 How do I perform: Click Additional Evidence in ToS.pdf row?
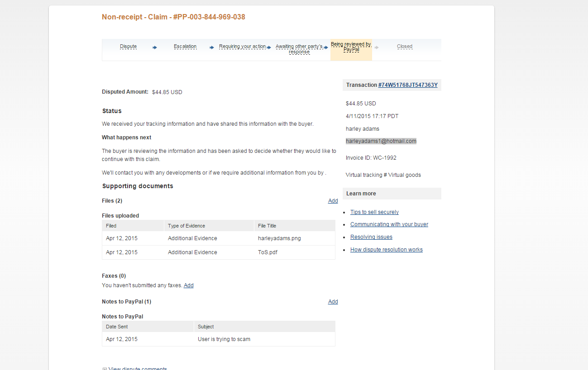tap(192, 252)
